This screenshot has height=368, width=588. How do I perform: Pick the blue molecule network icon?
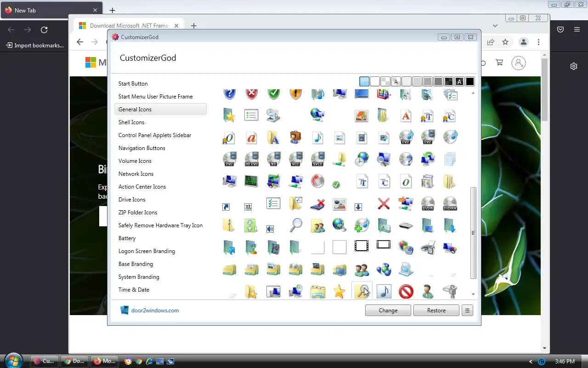coord(384,270)
